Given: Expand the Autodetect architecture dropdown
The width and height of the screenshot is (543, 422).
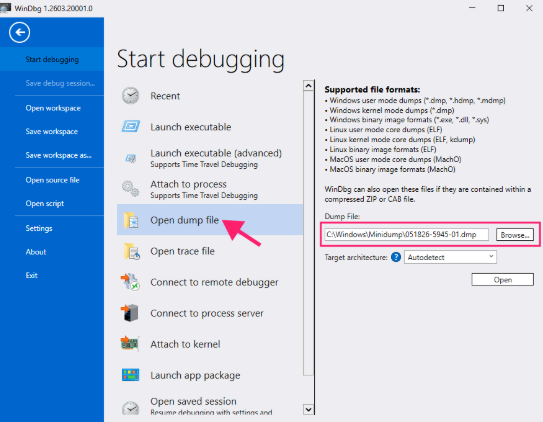Looking at the screenshot, I should point(450,257).
